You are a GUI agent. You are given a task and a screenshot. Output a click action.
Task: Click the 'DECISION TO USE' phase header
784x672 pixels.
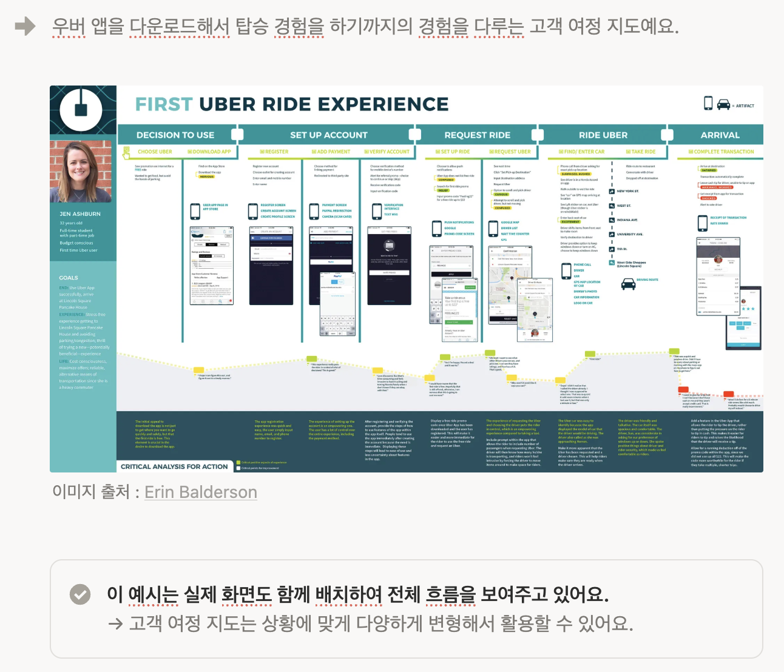(175, 135)
